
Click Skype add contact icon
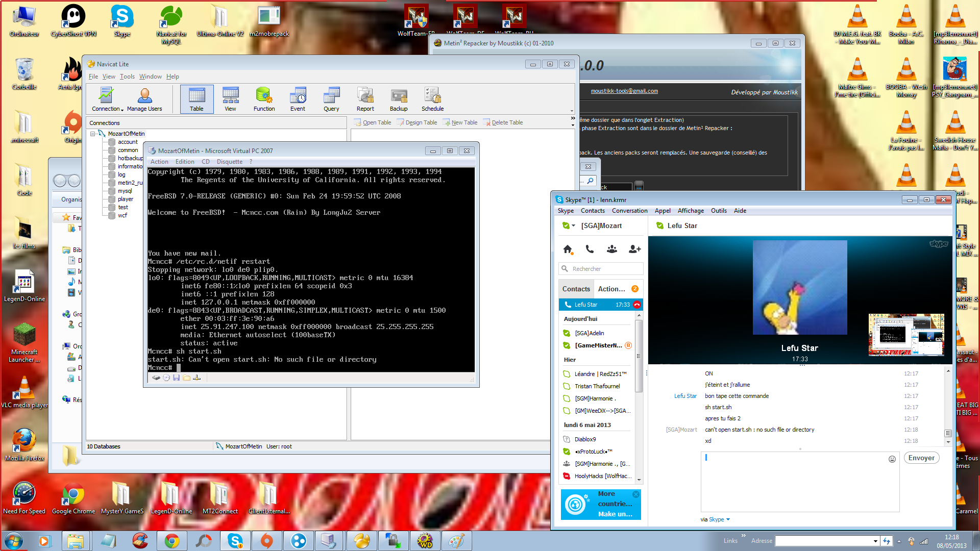(634, 249)
